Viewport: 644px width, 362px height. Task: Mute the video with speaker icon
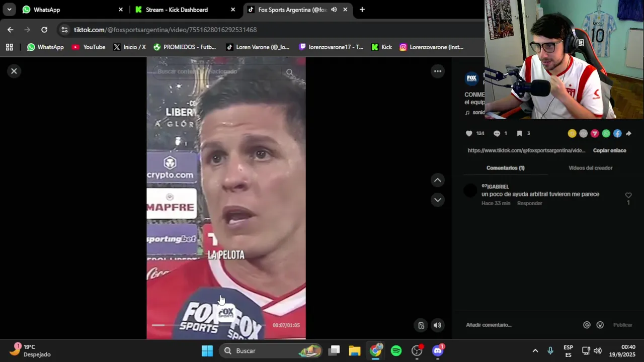pyautogui.click(x=437, y=325)
